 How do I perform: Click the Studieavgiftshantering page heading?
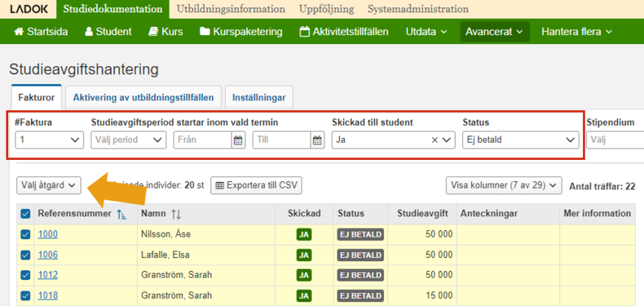[x=84, y=69]
